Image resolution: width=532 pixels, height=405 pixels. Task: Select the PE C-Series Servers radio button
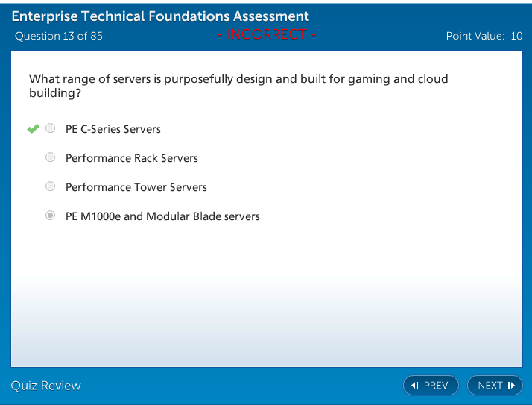coord(51,129)
